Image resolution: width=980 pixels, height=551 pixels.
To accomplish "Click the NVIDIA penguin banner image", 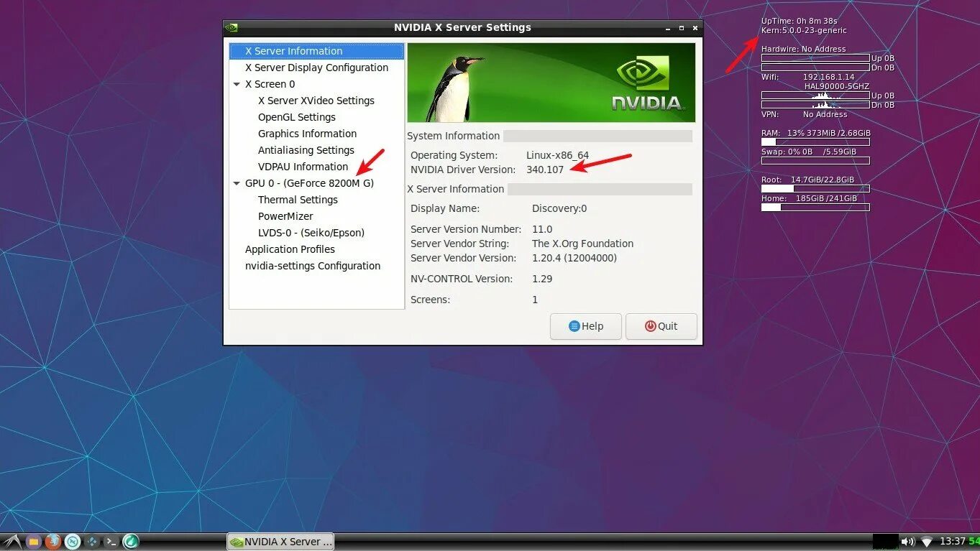I will click(x=551, y=83).
